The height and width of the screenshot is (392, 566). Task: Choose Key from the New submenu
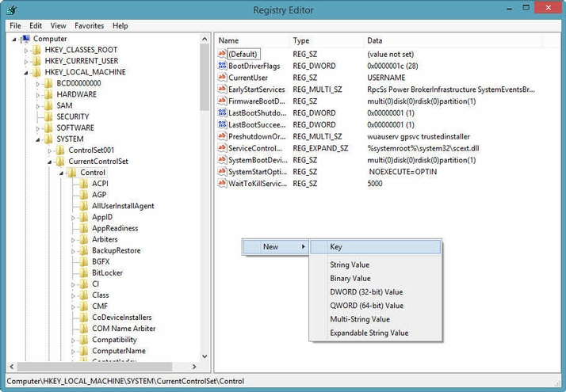point(336,247)
